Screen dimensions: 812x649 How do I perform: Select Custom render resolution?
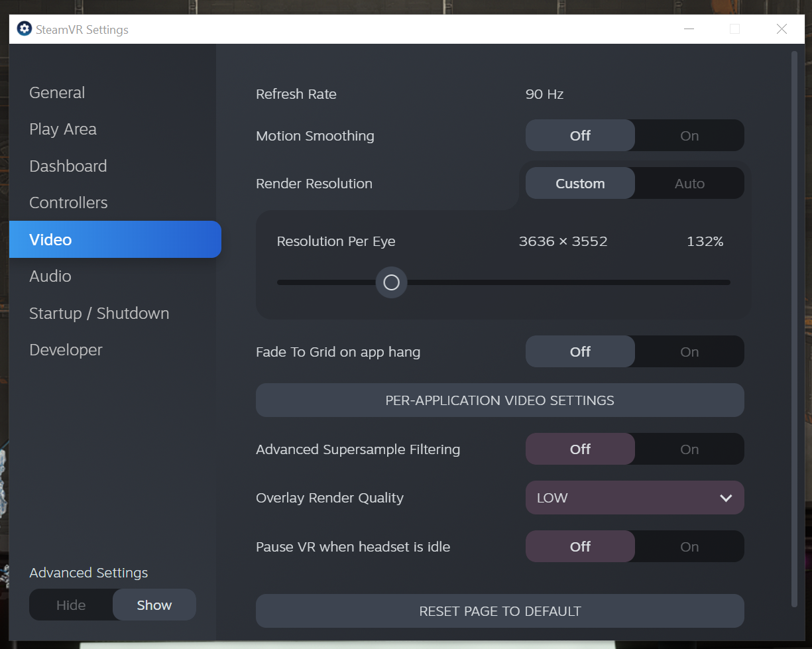[580, 184]
